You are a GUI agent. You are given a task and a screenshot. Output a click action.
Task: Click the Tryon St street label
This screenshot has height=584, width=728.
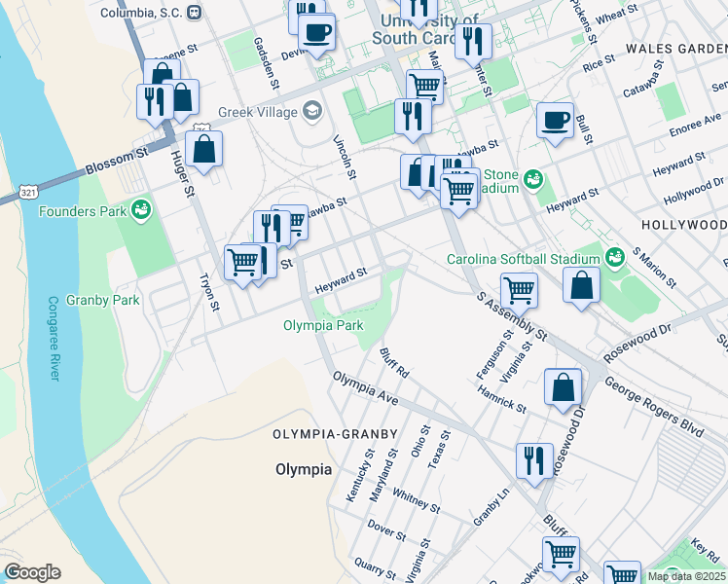209,292
